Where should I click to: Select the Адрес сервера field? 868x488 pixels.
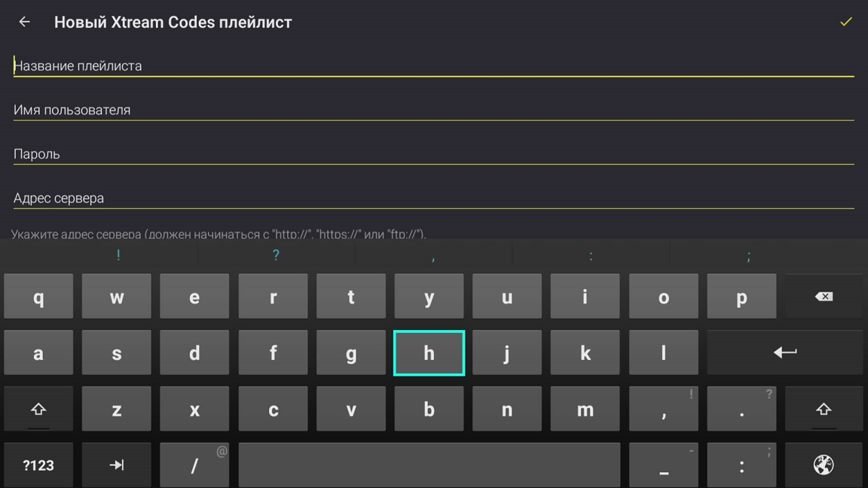tap(433, 198)
